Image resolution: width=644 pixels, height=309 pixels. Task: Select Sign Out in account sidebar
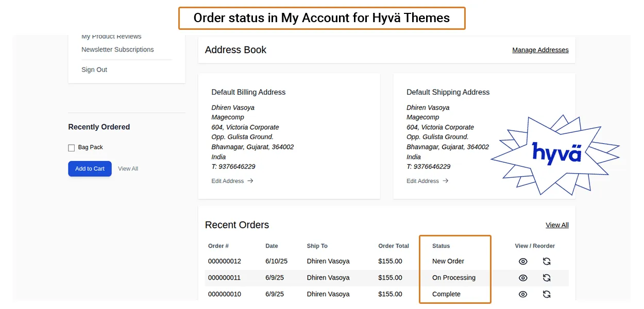click(x=94, y=70)
